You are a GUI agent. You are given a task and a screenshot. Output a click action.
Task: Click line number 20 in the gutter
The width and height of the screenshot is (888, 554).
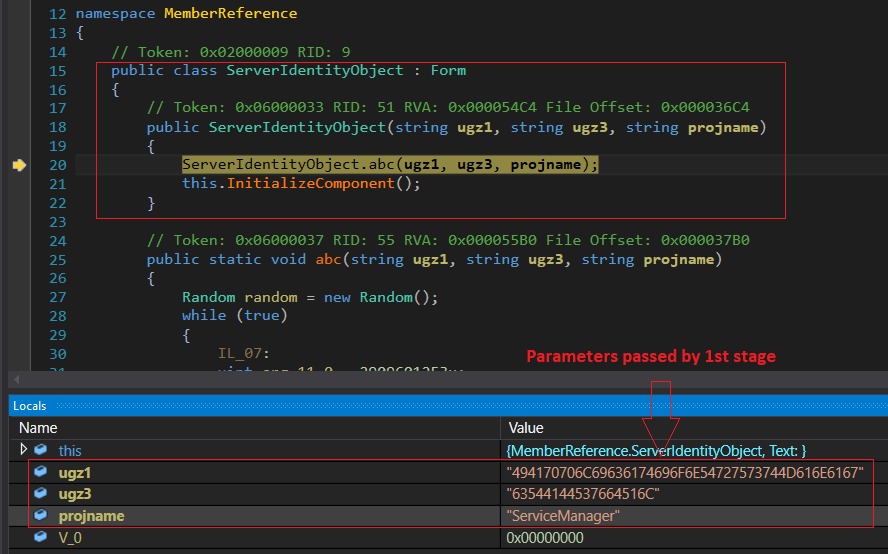click(58, 165)
